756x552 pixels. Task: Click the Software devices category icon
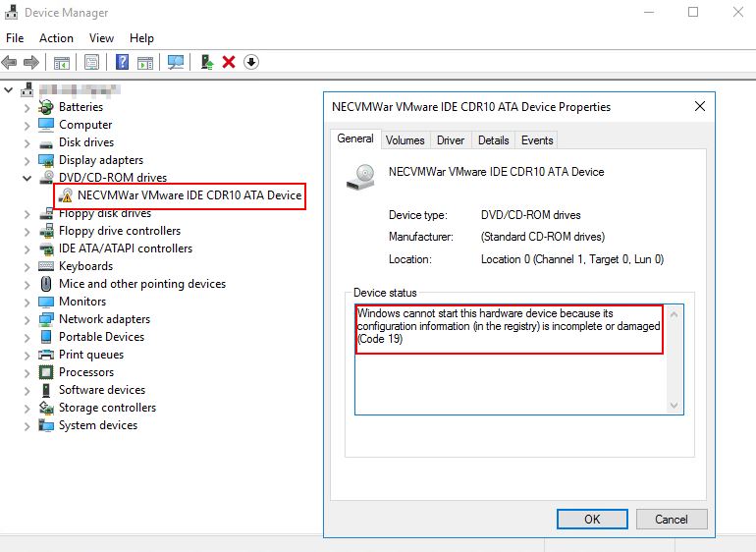(x=46, y=390)
